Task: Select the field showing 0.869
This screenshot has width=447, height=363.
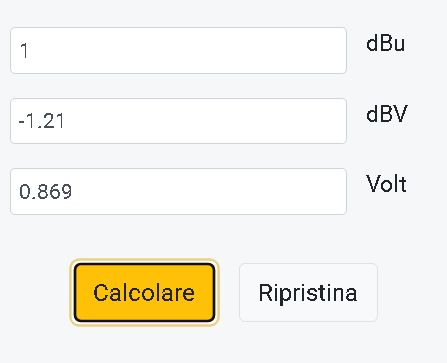Action: tap(178, 191)
